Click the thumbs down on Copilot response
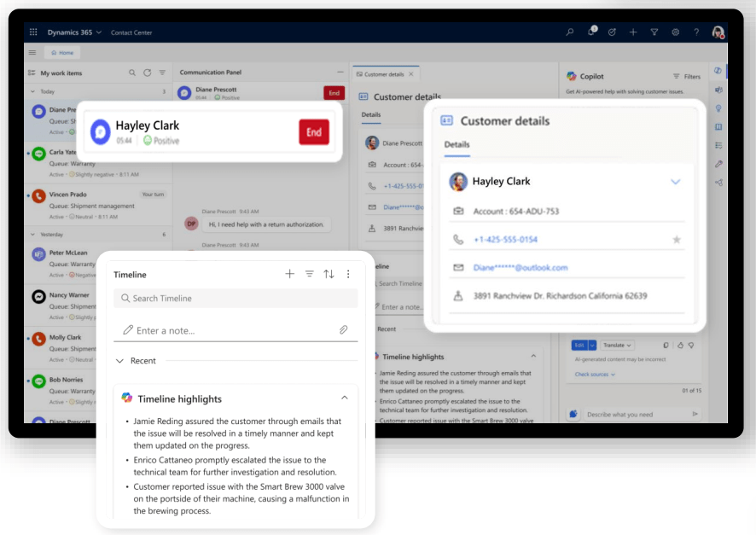 [x=691, y=345]
